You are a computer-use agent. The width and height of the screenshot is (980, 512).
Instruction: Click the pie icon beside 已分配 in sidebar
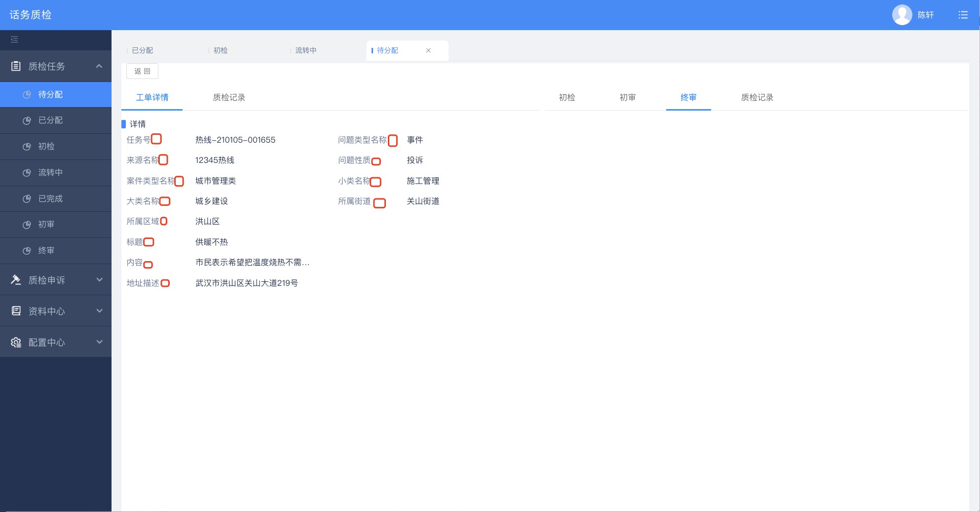tap(27, 120)
